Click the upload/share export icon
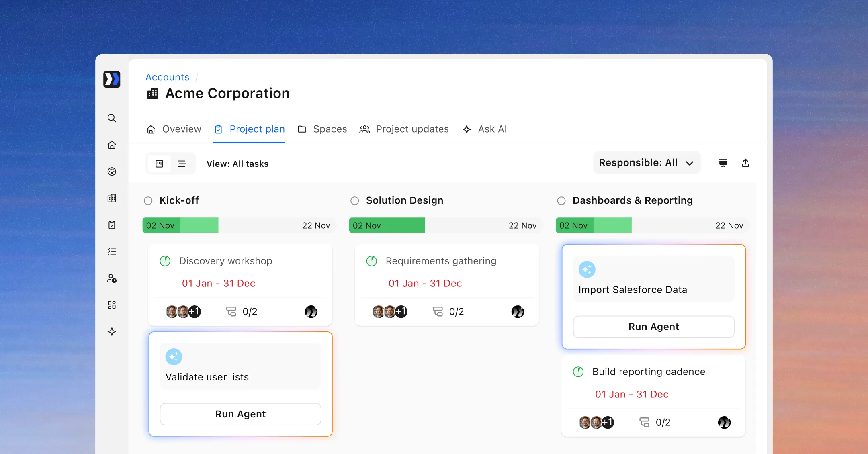 click(x=745, y=163)
